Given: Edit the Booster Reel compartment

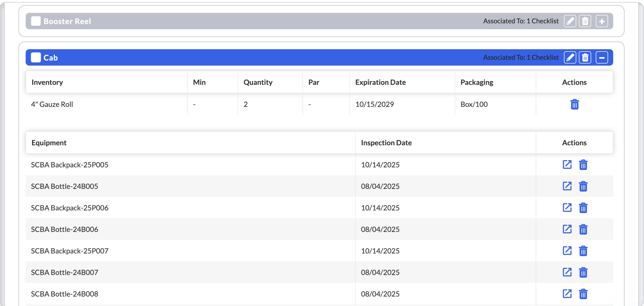Looking at the screenshot, I should click(570, 21).
